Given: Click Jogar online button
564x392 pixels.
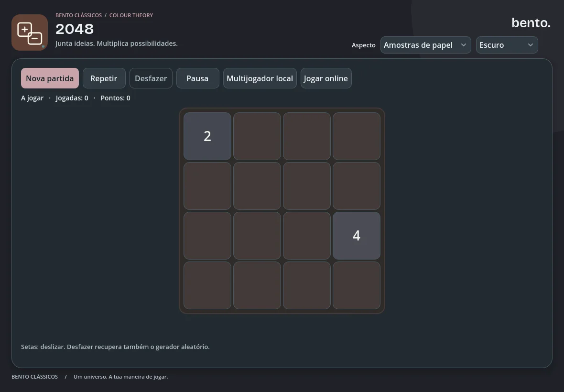Looking at the screenshot, I should click(326, 78).
